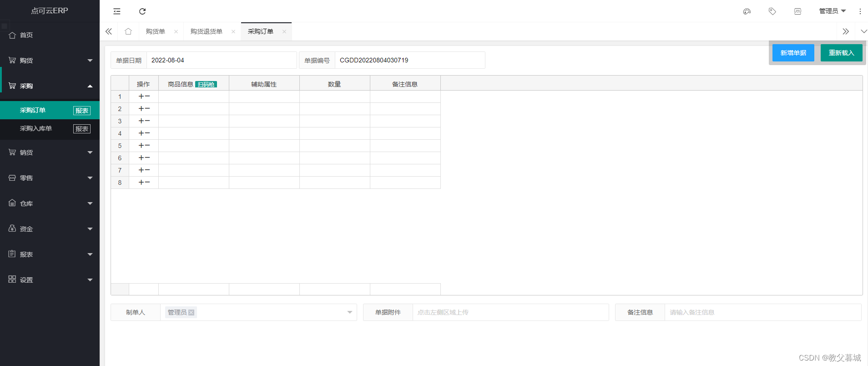Screen dimensions: 868x366
Task: Click the store icon next to 零售
Action: point(12,178)
